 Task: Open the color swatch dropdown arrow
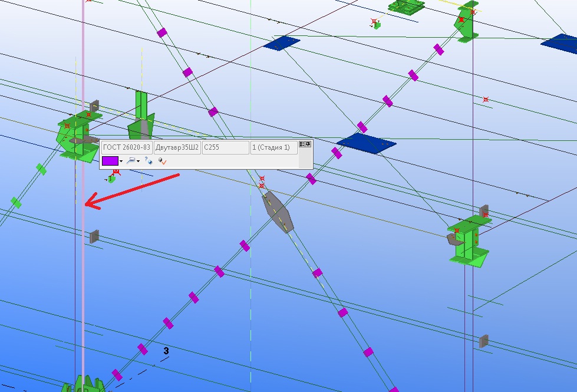click(121, 161)
